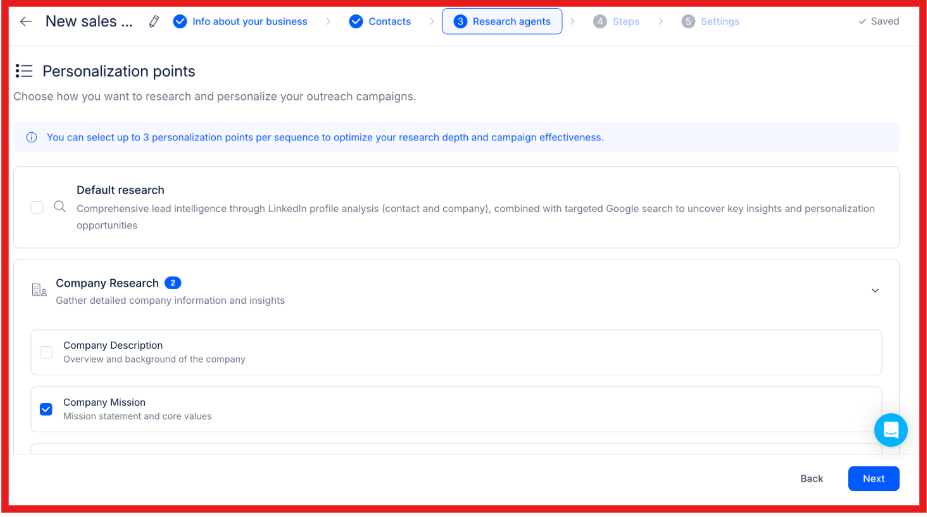Click the Company Research heading
This screenshot has height=517, width=927.
107,283
